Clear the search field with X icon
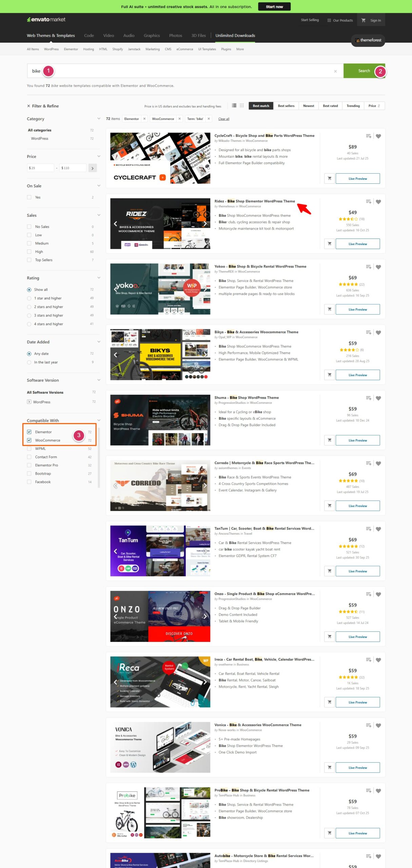The image size is (412, 868). click(335, 71)
